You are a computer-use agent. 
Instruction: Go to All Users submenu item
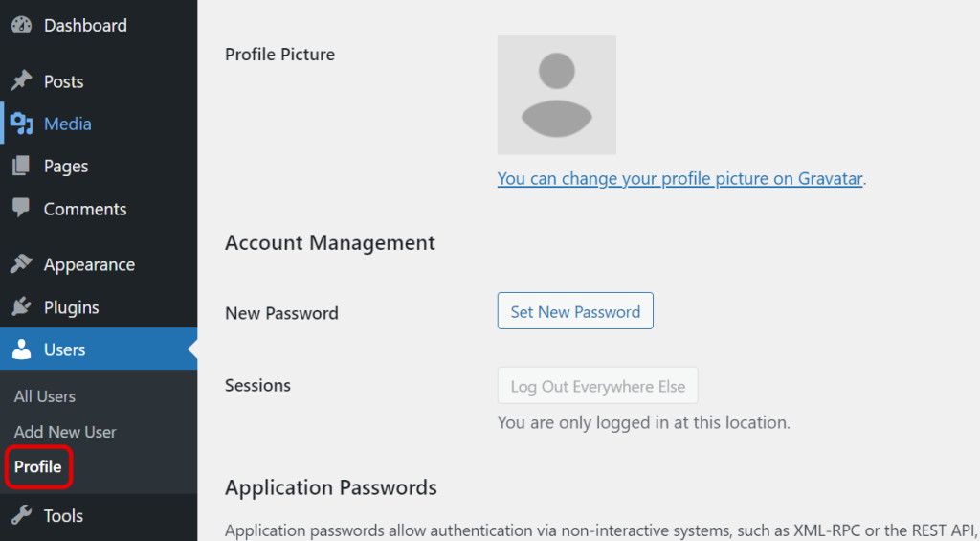click(x=45, y=396)
